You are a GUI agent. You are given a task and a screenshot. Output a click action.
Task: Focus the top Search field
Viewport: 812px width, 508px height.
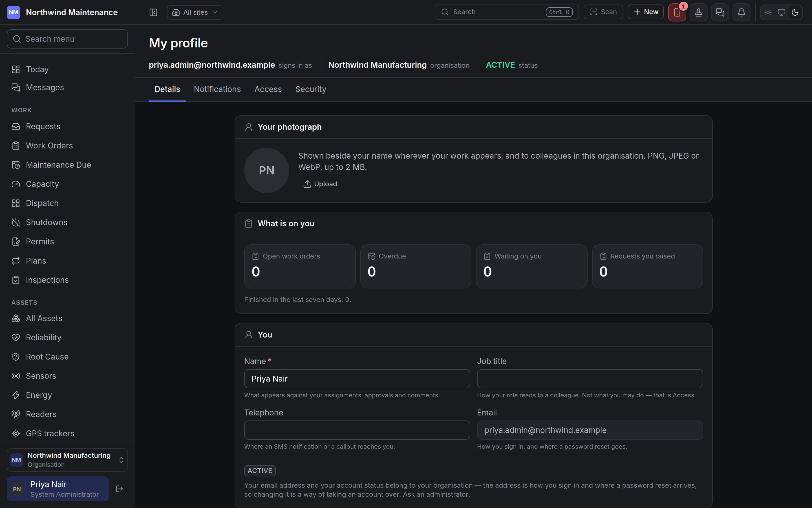pos(507,12)
